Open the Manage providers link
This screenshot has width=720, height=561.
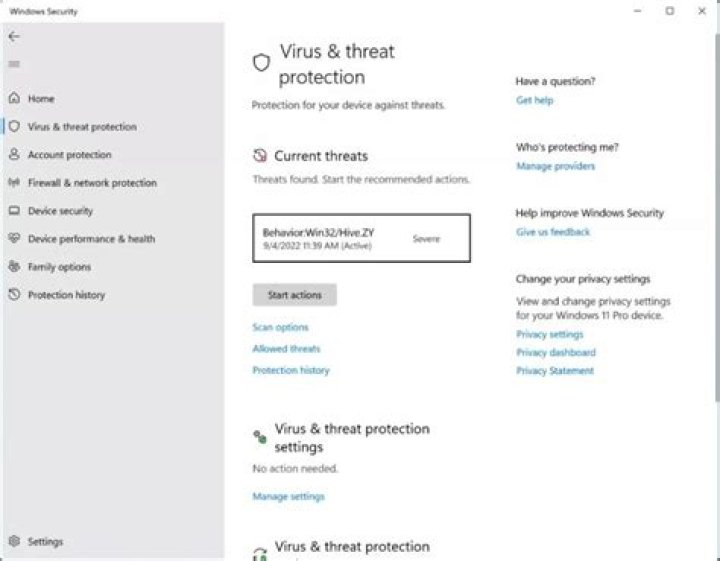[x=555, y=166]
